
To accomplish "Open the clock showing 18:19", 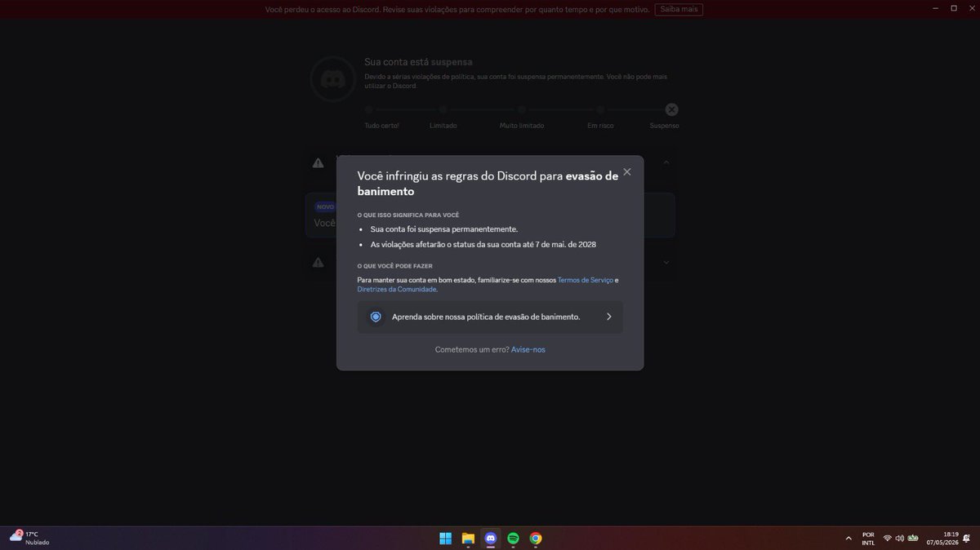I will 942,538.
